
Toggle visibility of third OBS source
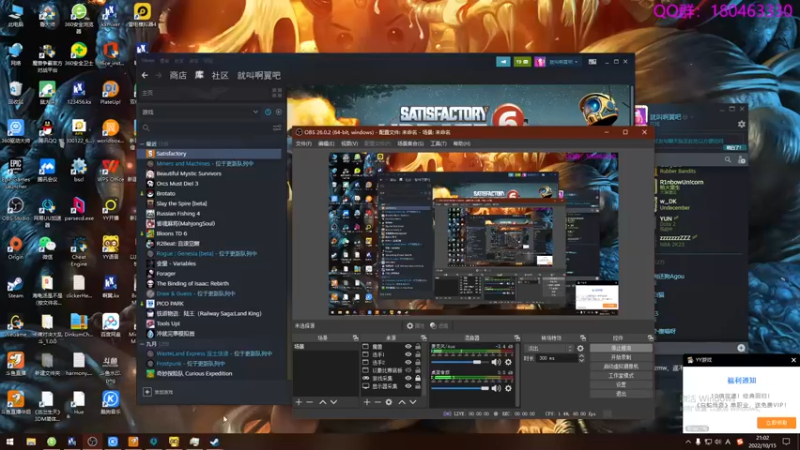tap(408, 362)
